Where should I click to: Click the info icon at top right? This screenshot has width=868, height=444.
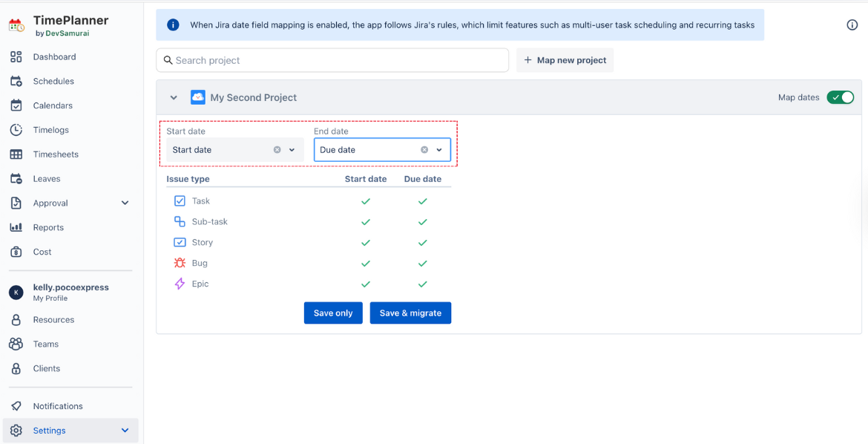point(852,25)
